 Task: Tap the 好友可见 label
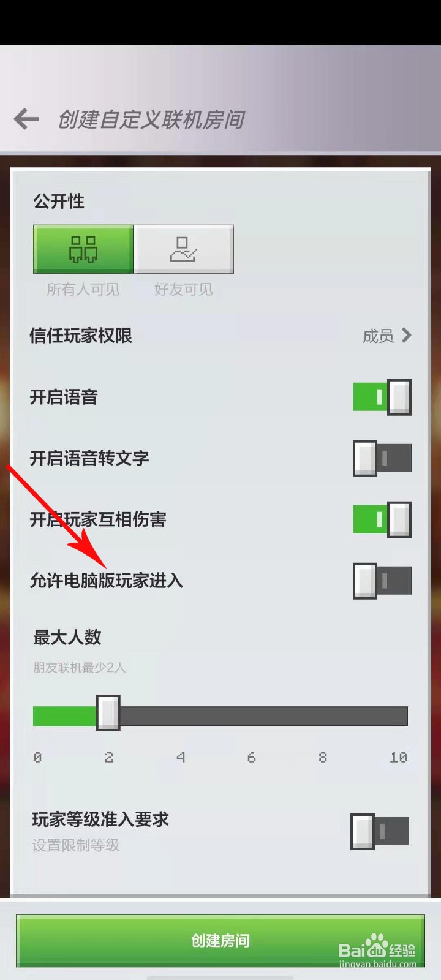coord(184,289)
